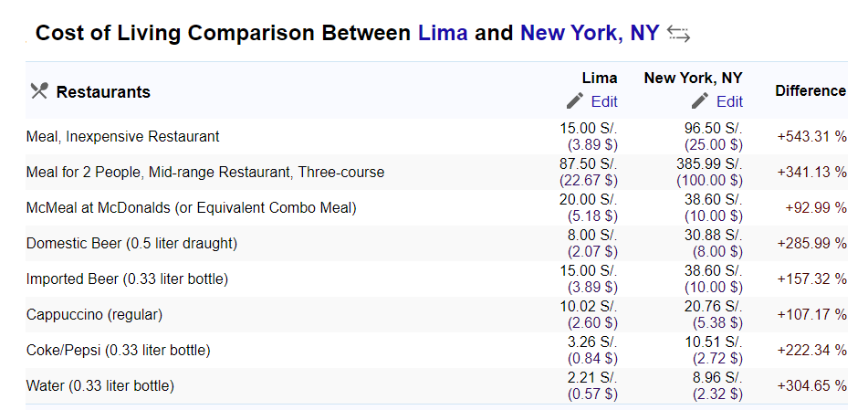Select the Cappuccino (regular) row label
This screenshot has height=410, width=868.
pyautogui.click(x=95, y=315)
